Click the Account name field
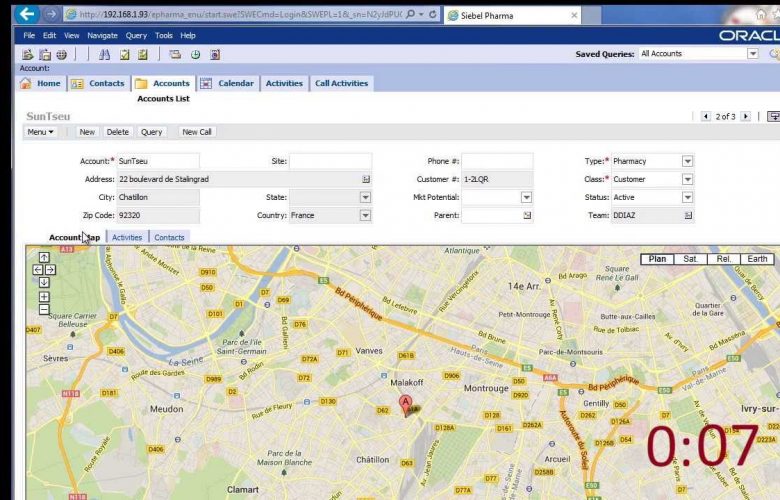This screenshot has height=500, width=780. 158,161
